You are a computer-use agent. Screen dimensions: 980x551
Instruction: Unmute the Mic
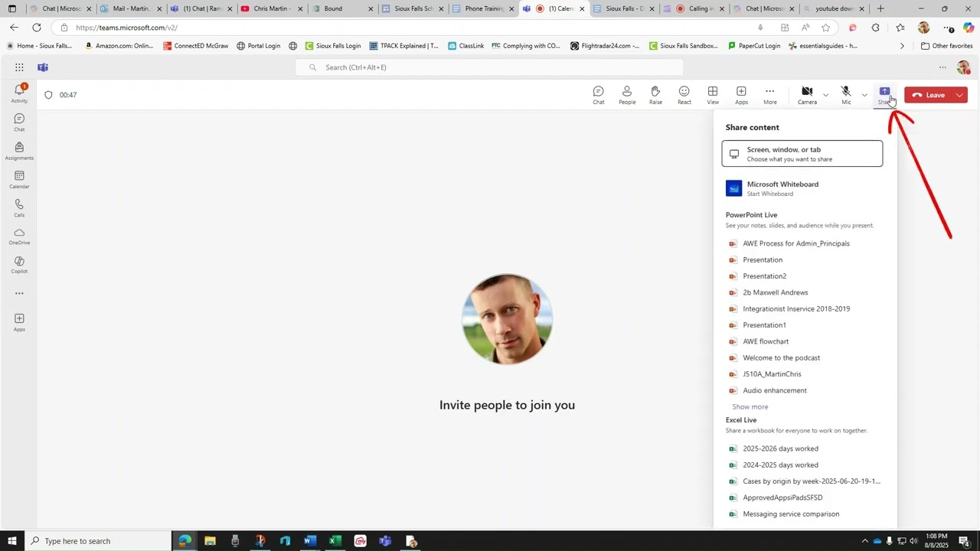tap(846, 95)
